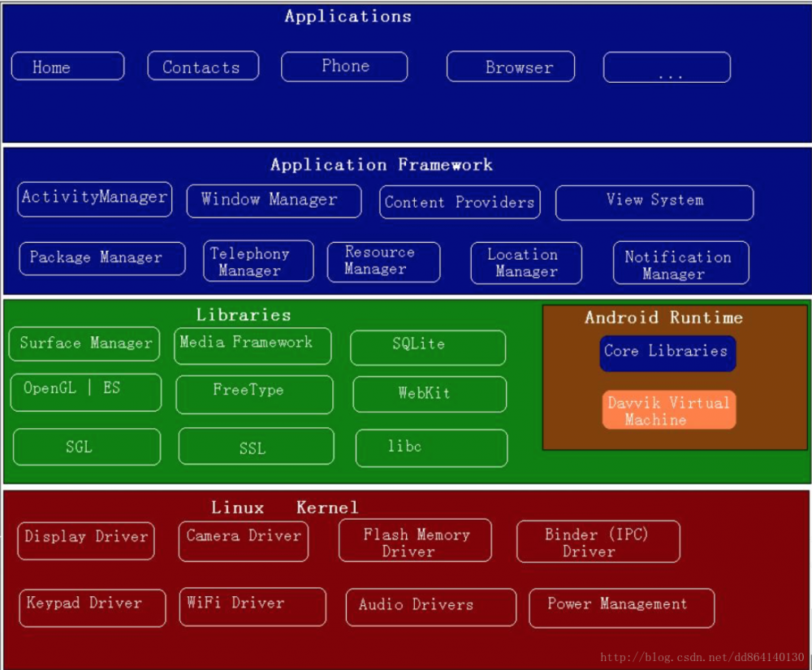The width and height of the screenshot is (812, 670).
Task: Open the View System box
Action: pos(654,201)
